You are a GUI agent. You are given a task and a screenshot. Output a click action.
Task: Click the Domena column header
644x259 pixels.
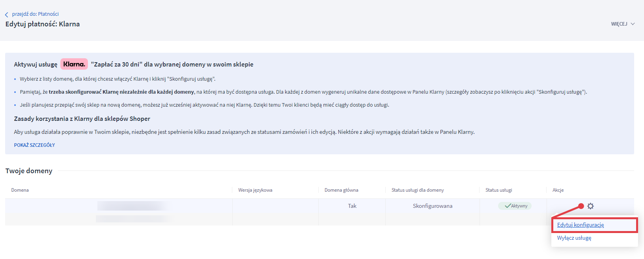coord(20,190)
